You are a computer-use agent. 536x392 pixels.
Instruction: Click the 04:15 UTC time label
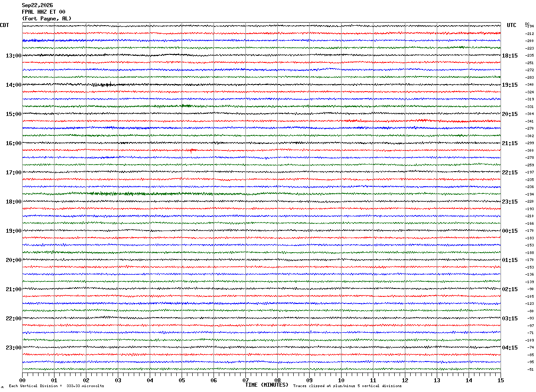tap(510, 348)
